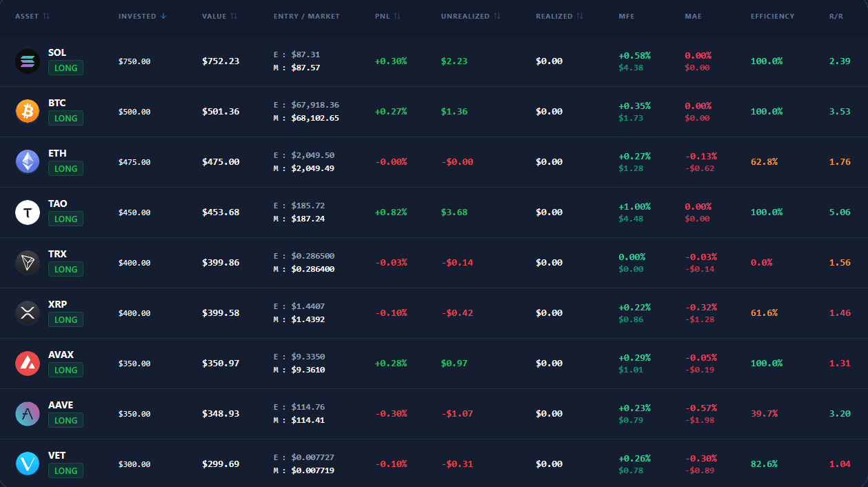Sort table by Asset column
Image resolution: width=868 pixels, height=487 pixels.
point(32,16)
